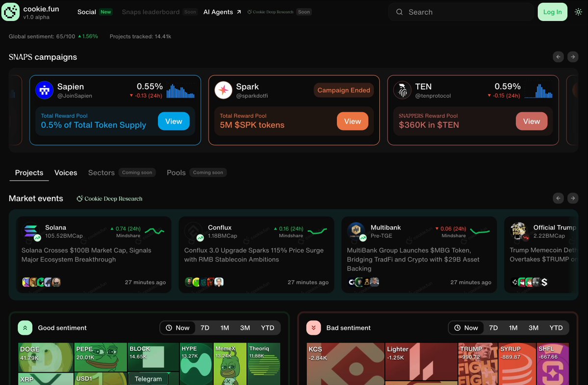The width and height of the screenshot is (588, 385).
Task: Click the KCS bad sentiment tile
Action: click(345, 364)
